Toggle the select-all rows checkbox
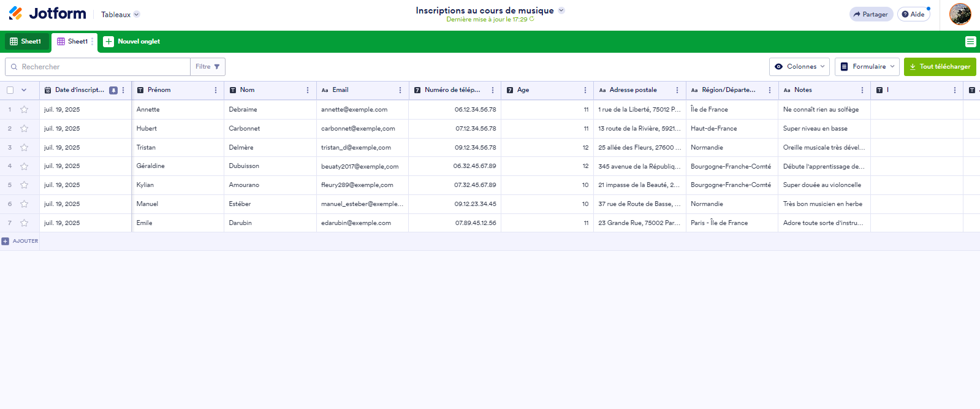980x409 pixels. 10,90
